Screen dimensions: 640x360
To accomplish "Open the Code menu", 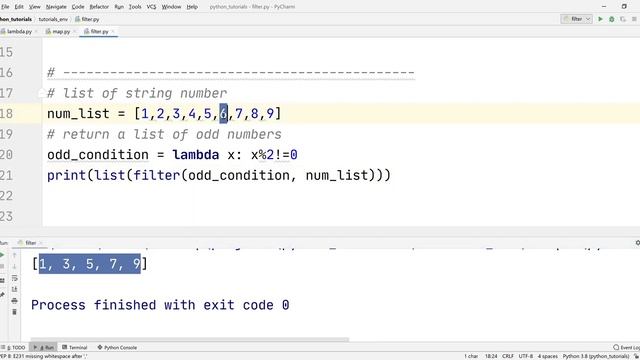I will coord(78,7).
